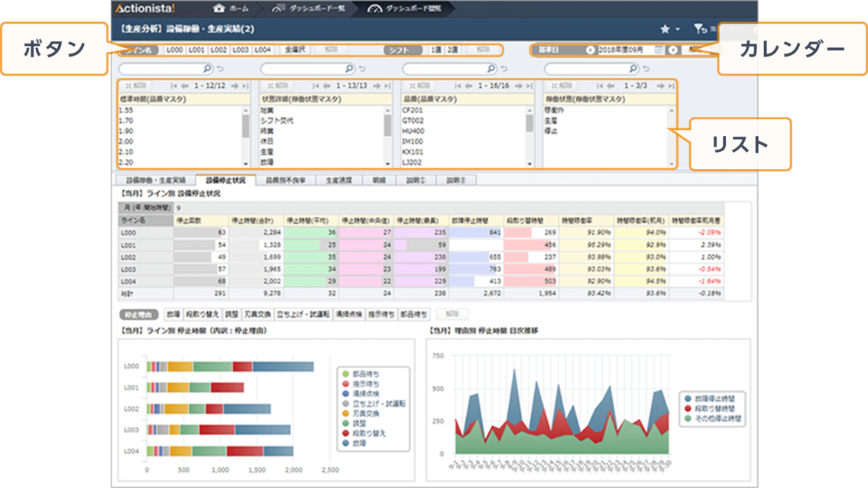Click the 全選択 button for line names

click(x=295, y=50)
